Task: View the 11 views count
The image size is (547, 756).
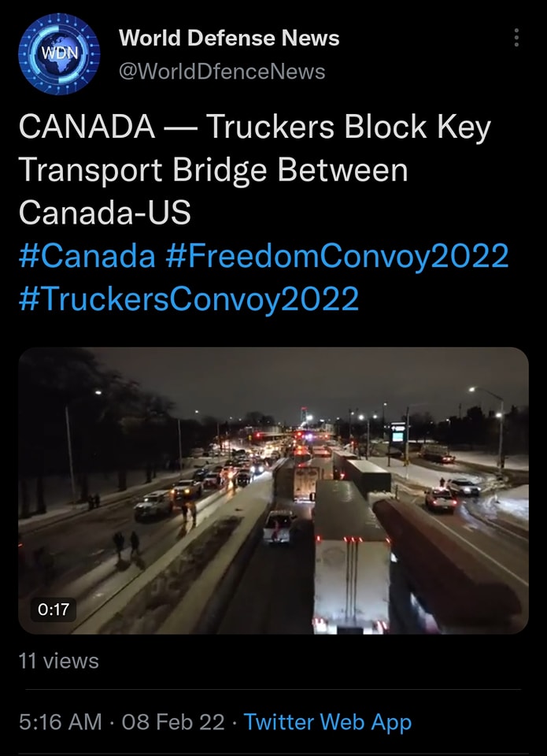Action: tap(58, 661)
